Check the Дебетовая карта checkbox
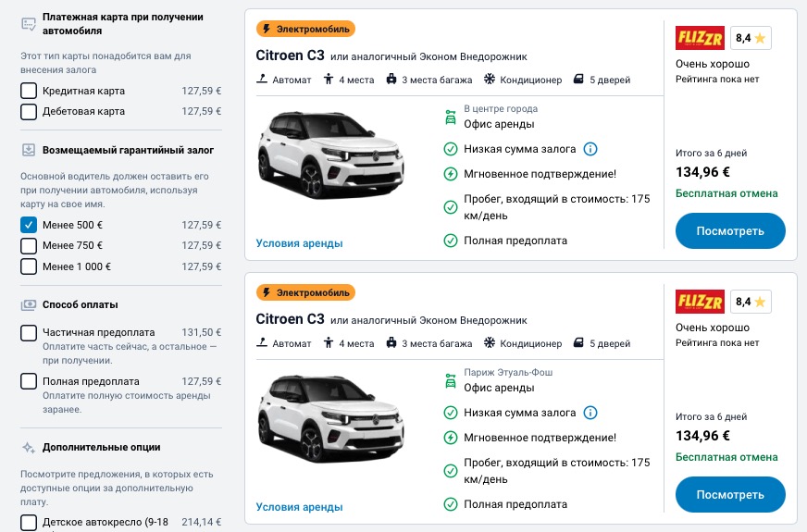Screen dimensions: 807x532 click(x=29, y=112)
